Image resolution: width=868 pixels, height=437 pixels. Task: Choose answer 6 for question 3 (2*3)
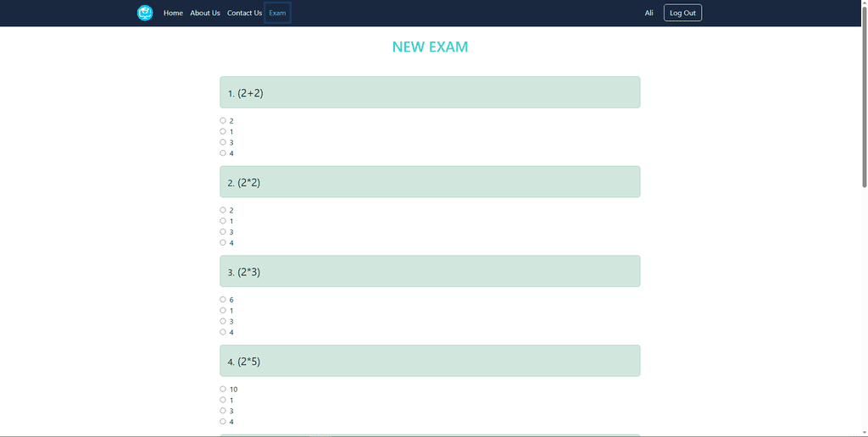[223, 299]
